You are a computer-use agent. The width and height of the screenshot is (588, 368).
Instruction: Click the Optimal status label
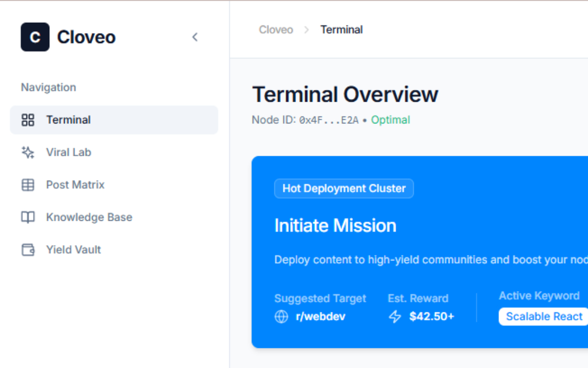pos(390,120)
